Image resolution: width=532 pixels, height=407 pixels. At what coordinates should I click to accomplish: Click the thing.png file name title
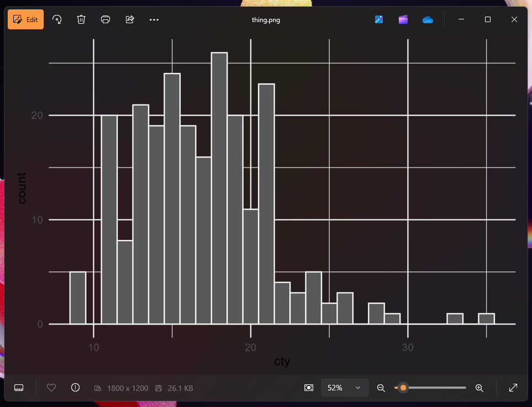[266, 20]
